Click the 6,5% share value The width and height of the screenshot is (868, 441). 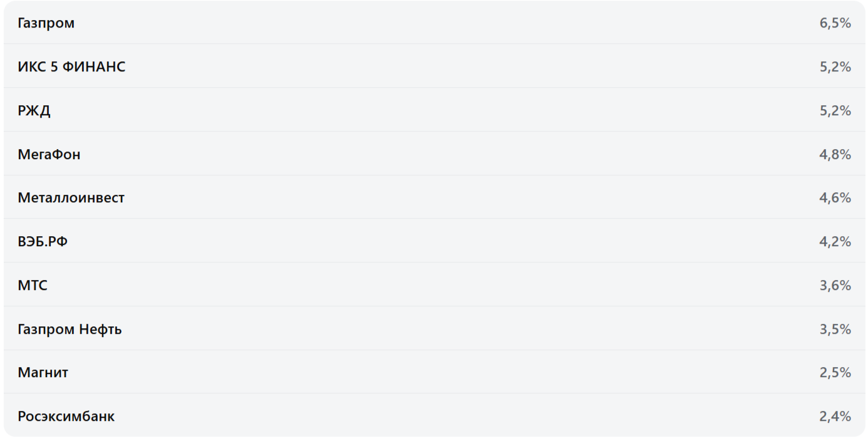[835, 23]
